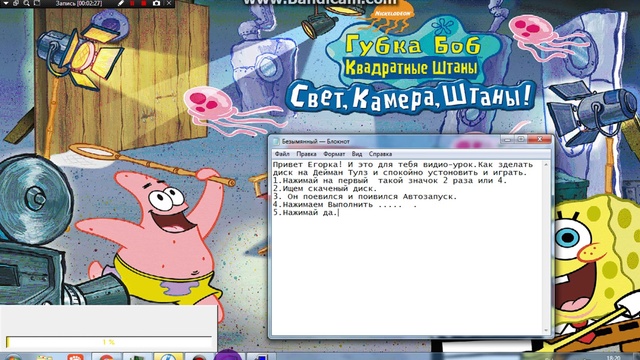
Task: Close the Bandicam recording bar
Action: coord(169,3)
